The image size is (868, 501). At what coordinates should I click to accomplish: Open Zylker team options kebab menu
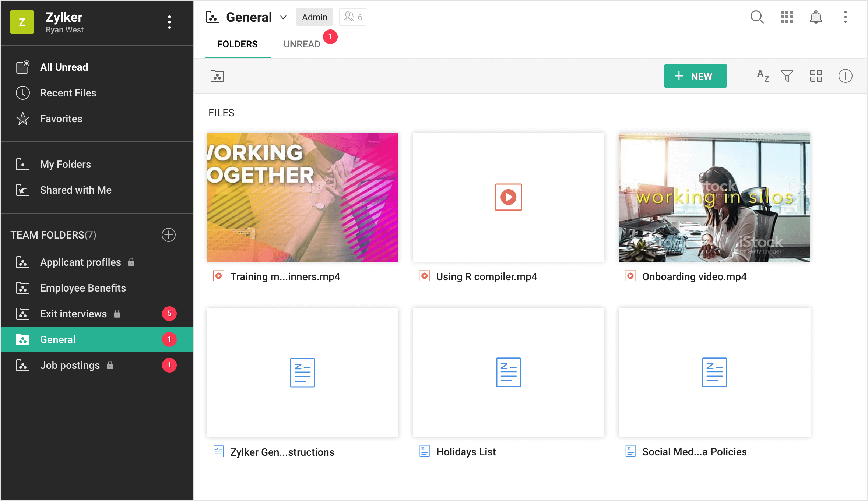tap(169, 22)
